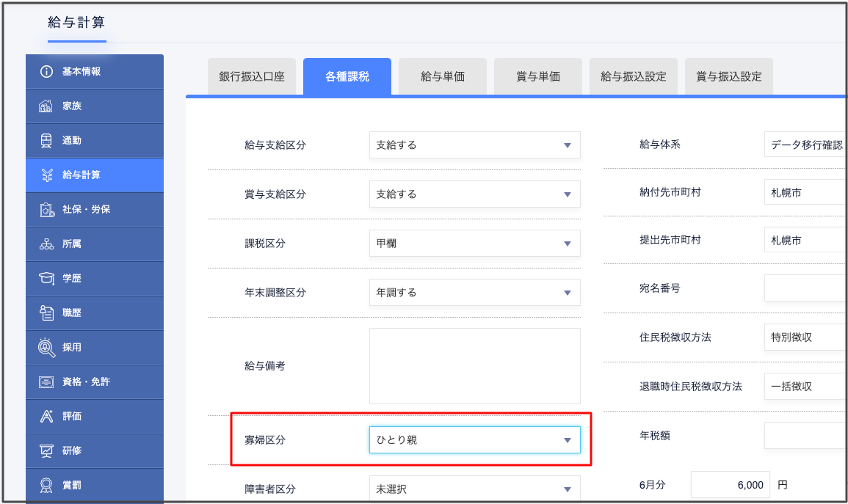This screenshot has width=848, height=504.
Task: Open the 寡婦区分 dropdown showing ひとり親
Action: [x=474, y=440]
